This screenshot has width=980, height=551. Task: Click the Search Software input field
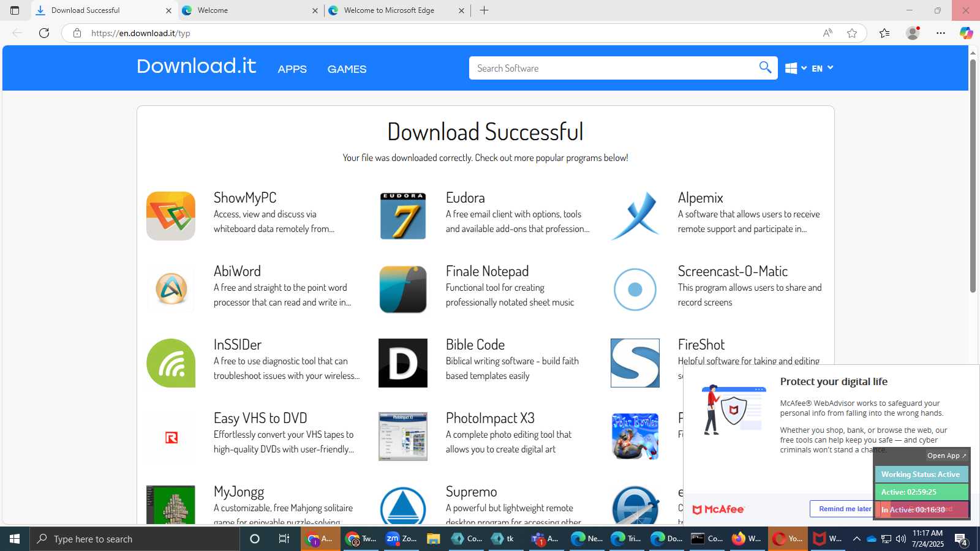[612, 68]
